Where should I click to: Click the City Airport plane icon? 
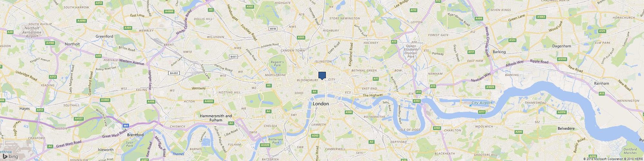[470, 106]
